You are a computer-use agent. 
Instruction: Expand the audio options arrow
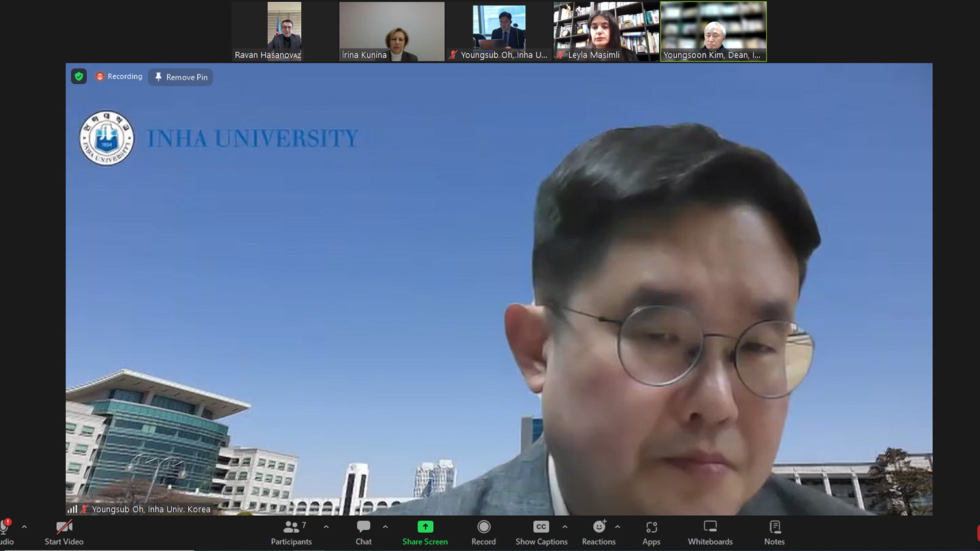click(24, 527)
